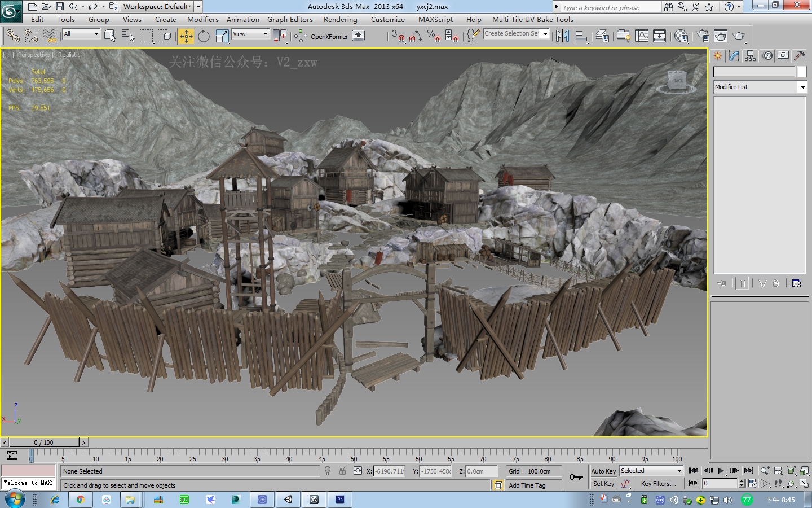Viewport: 812px width, 508px height.
Task: Open Multi-Tile UV Bake Tools menu
Action: coord(533,19)
